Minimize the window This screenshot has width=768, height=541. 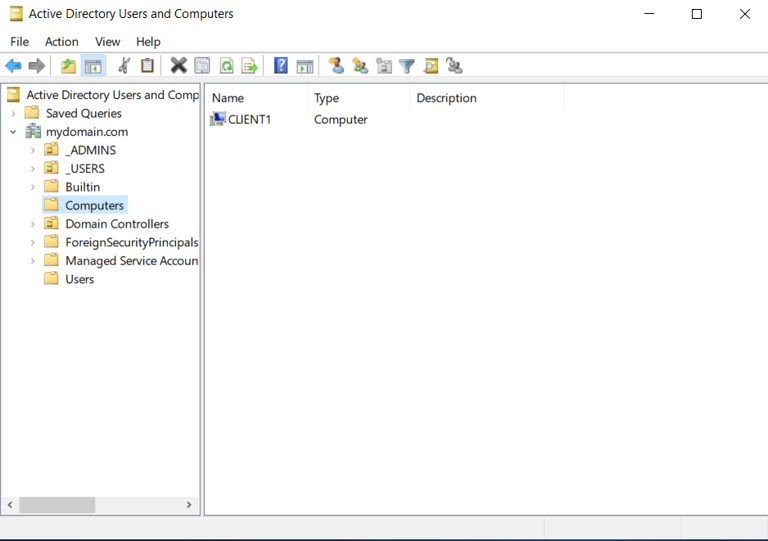[649, 14]
